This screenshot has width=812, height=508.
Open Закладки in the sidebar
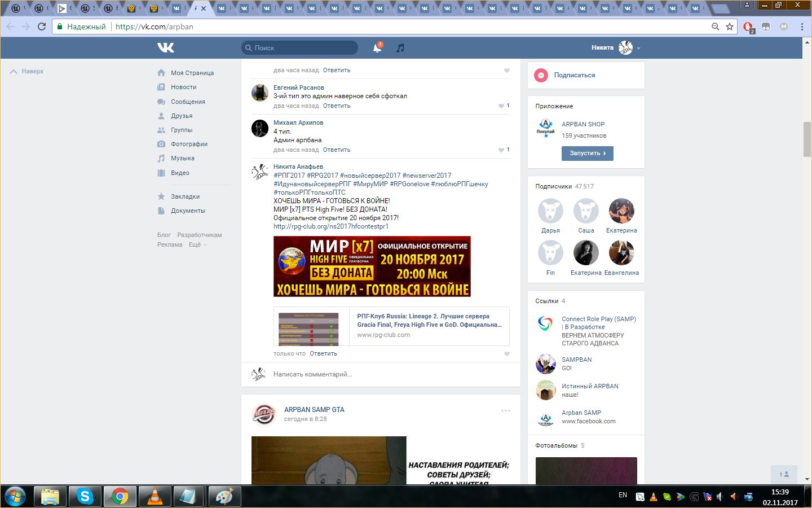point(185,196)
